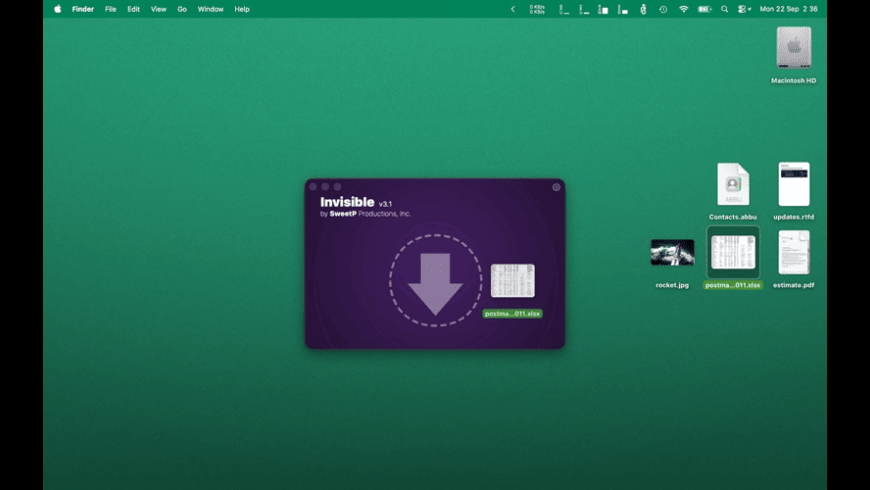Open the Time Machine menu bar icon
Screen dimensions: 870x490
click(x=663, y=9)
